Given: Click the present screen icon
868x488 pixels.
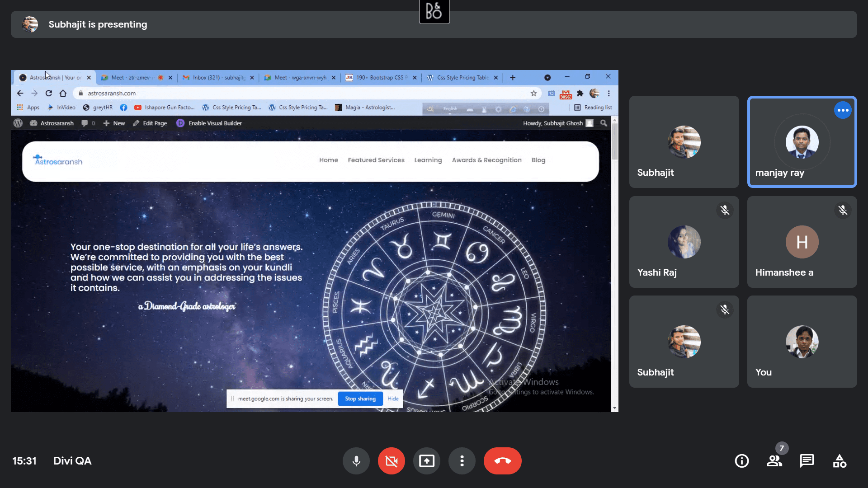Looking at the screenshot, I should point(427,460).
